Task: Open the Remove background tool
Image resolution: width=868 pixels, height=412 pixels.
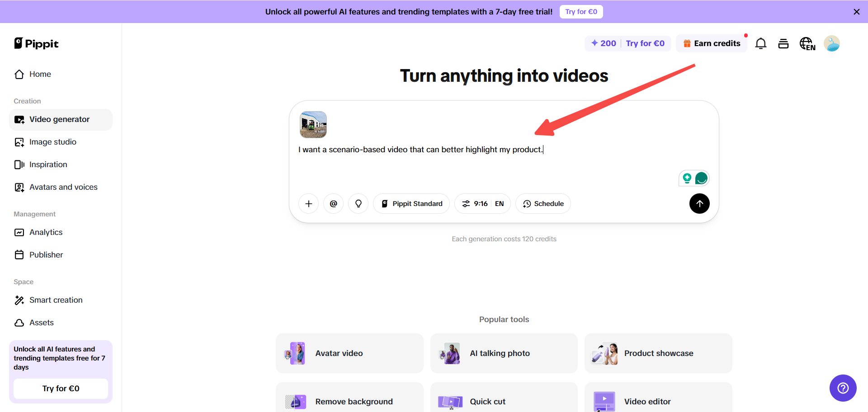Action: [349, 397]
